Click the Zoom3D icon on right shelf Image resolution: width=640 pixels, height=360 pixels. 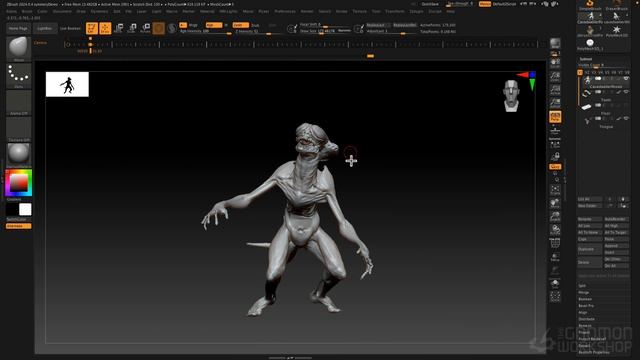(x=555, y=216)
